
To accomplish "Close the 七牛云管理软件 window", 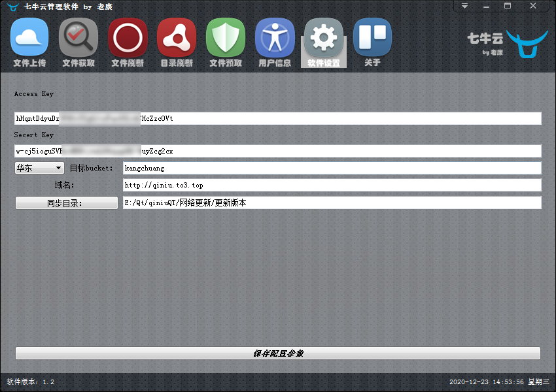I will [533, 6].
